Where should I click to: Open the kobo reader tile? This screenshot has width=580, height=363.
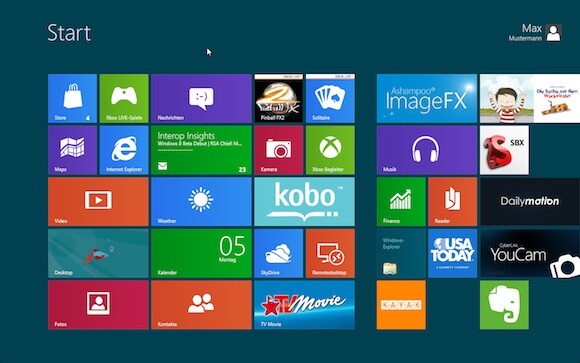point(304,202)
